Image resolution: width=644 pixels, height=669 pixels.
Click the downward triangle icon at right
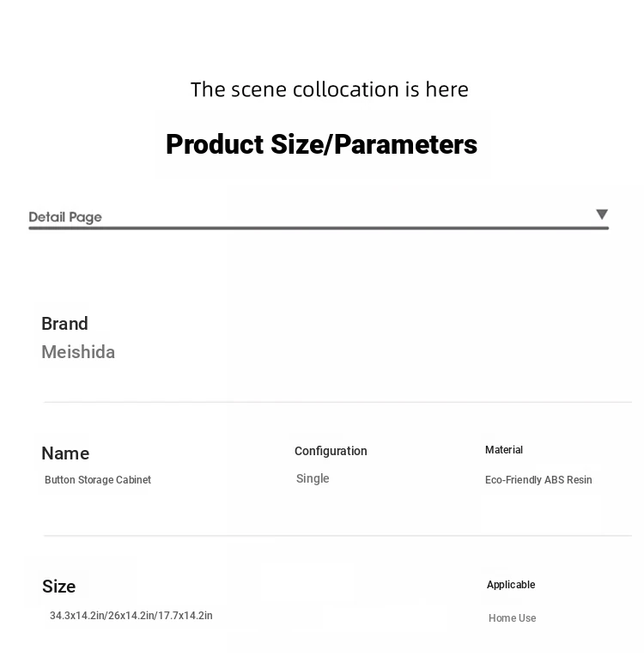tap(602, 214)
